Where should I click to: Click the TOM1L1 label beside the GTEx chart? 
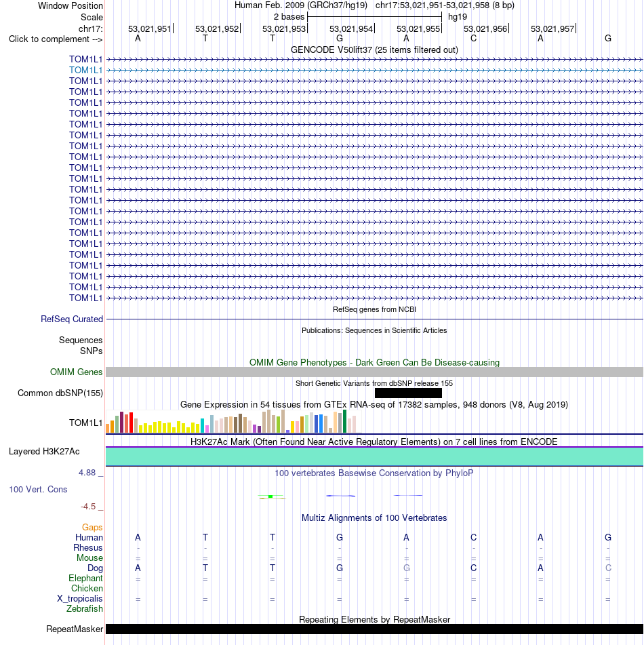click(x=85, y=423)
